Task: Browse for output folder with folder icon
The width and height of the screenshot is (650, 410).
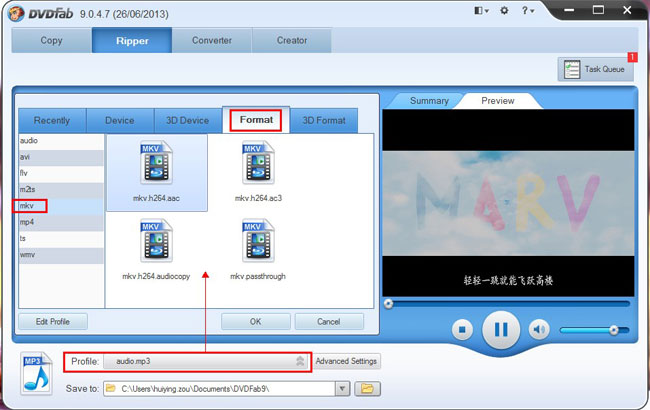Action: pyautogui.click(x=367, y=388)
